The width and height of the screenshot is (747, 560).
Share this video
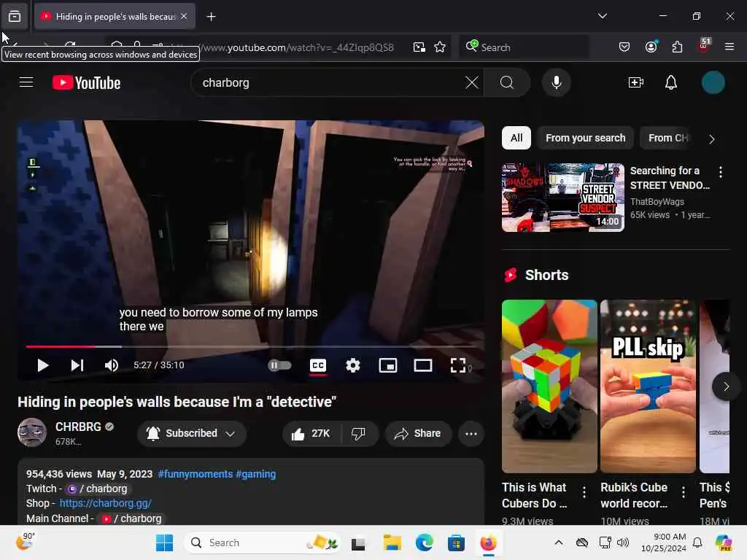point(418,433)
